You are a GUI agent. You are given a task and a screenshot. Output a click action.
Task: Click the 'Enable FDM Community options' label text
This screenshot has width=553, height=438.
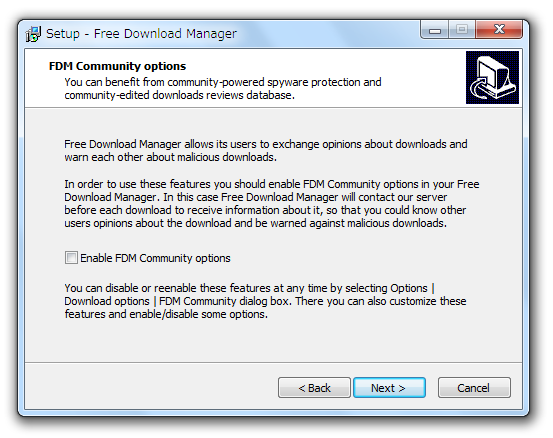[x=155, y=258]
